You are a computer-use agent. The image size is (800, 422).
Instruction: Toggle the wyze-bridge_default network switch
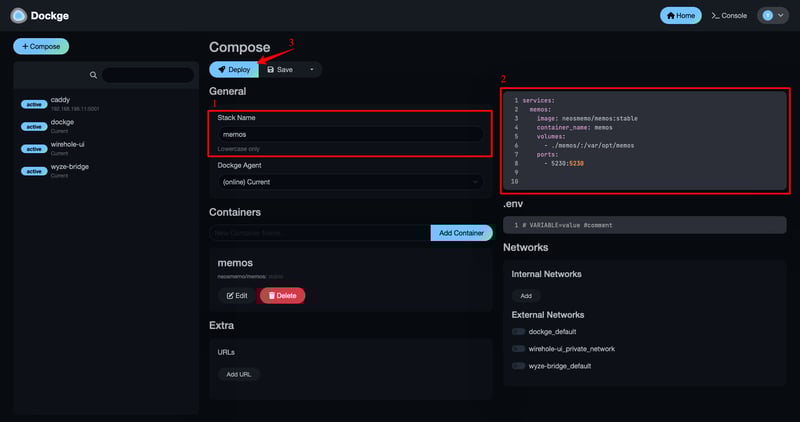tap(519, 366)
